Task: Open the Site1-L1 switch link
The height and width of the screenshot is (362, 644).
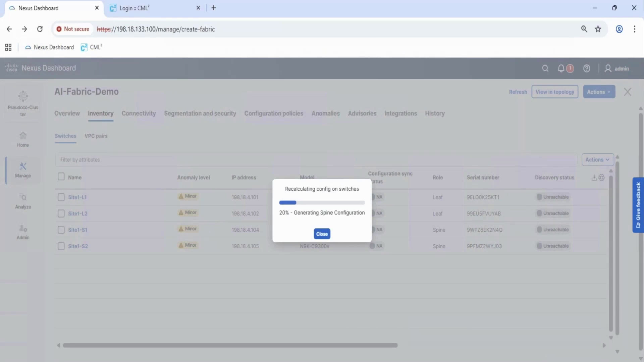Action: tap(77, 197)
